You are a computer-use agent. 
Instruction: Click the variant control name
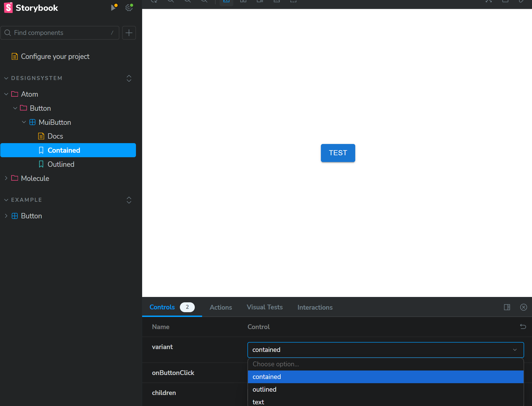click(162, 347)
